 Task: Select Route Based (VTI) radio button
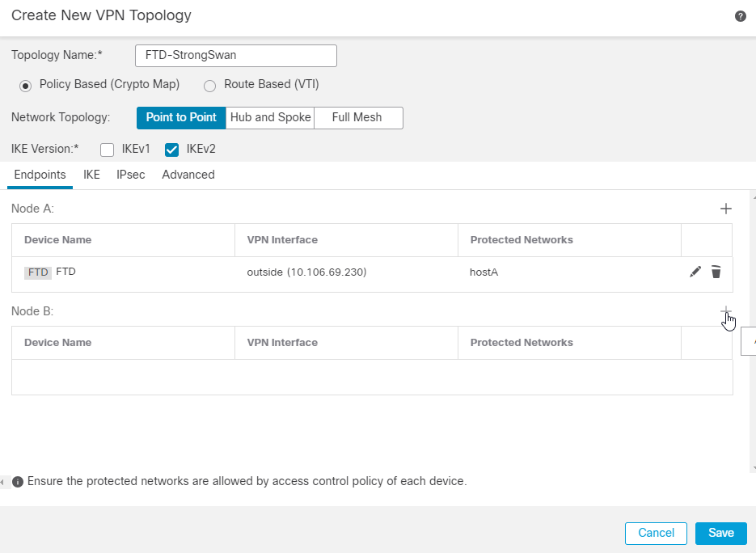[x=209, y=86]
